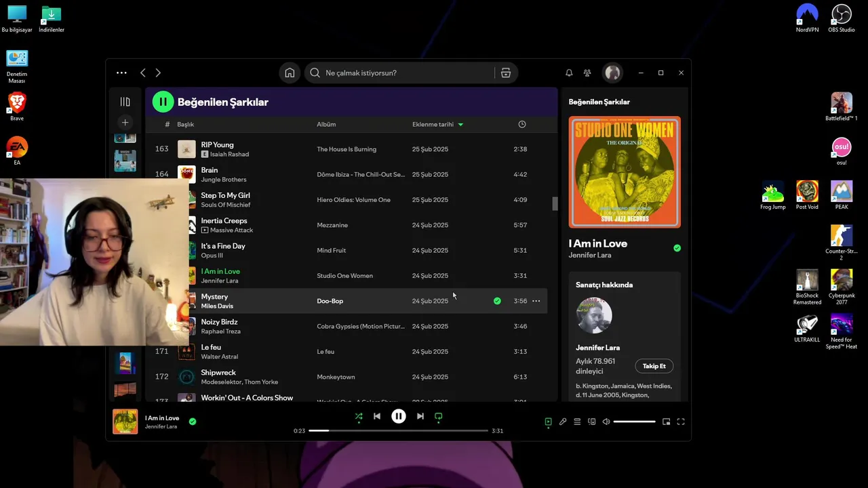Screen dimensions: 868x488
Task: Click the Takip Et follow button
Action: (654, 366)
